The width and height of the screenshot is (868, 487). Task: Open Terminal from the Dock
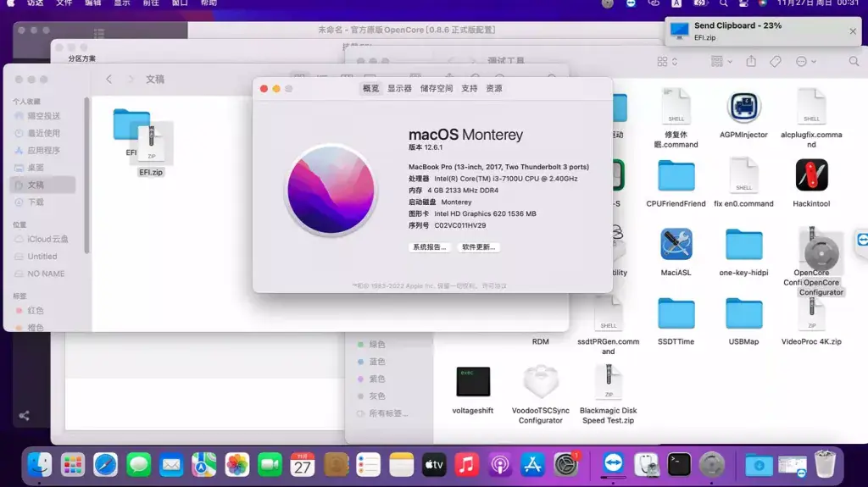click(679, 464)
